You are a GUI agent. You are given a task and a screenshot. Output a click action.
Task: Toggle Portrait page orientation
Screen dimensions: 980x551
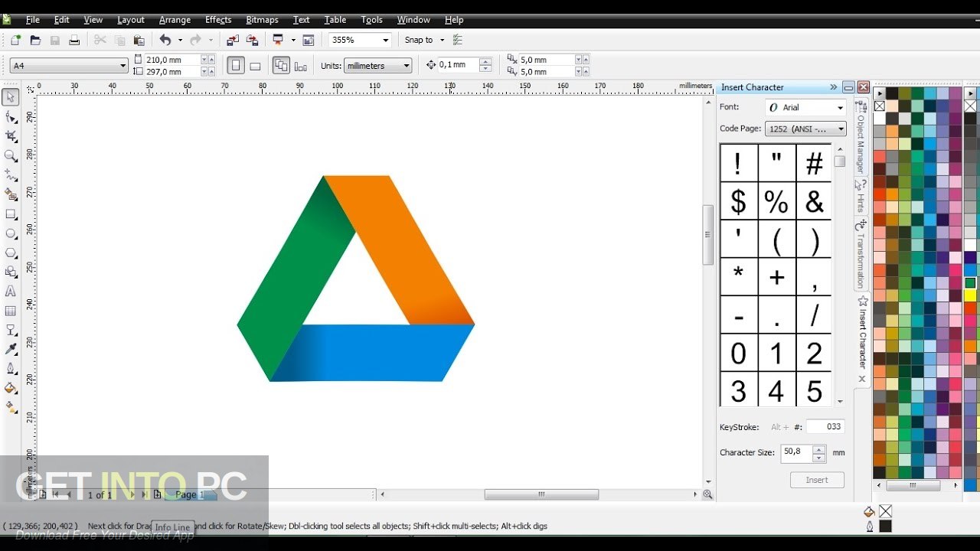click(237, 66)
